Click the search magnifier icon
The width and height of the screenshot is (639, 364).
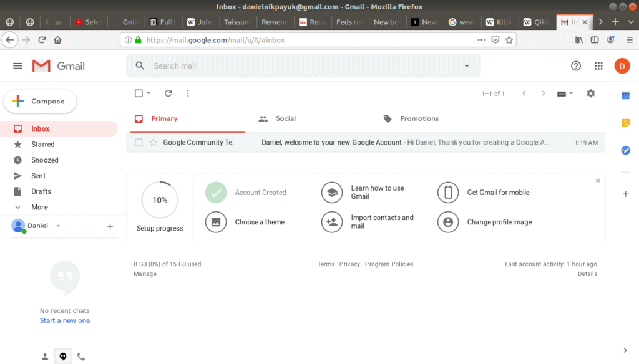point(140,66)
